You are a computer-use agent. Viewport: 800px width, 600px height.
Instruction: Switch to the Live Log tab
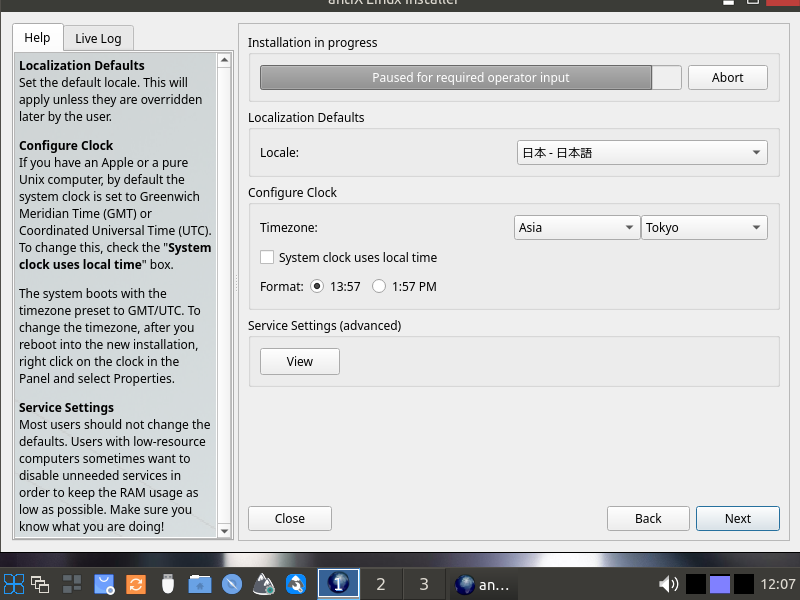coord(98,38)
